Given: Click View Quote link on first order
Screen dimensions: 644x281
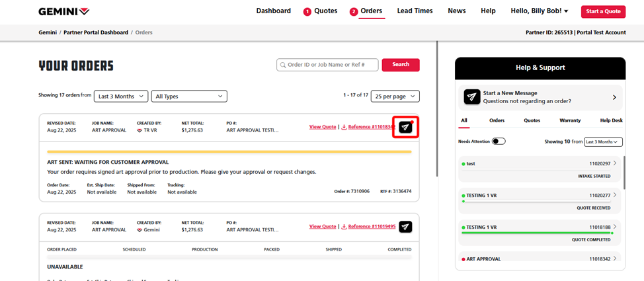Looking at the screenshot, I should click(323, 127).
